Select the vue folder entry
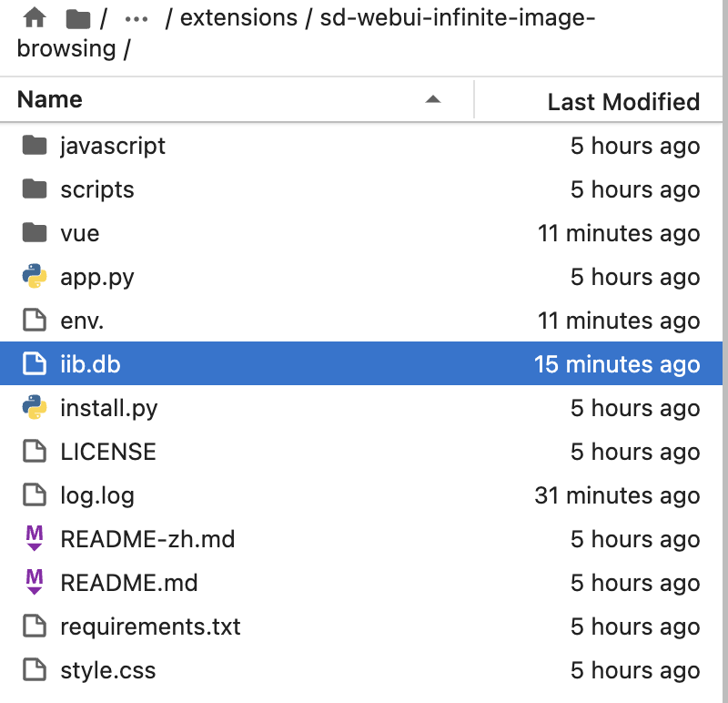This screenshot has width=728, height=703. click(81, 233)
